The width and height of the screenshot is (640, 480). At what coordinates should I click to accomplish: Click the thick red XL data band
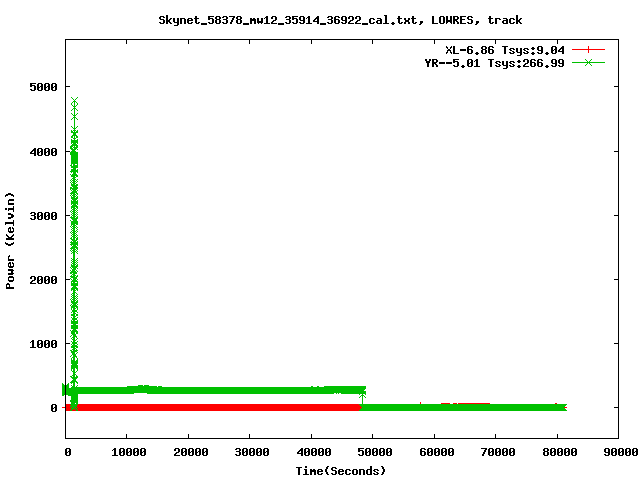pos(216,407)
